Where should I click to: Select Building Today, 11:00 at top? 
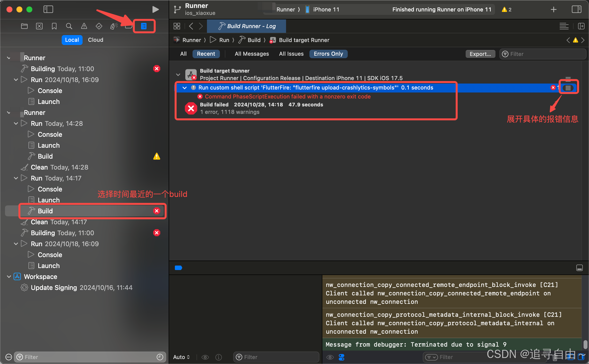85,69
